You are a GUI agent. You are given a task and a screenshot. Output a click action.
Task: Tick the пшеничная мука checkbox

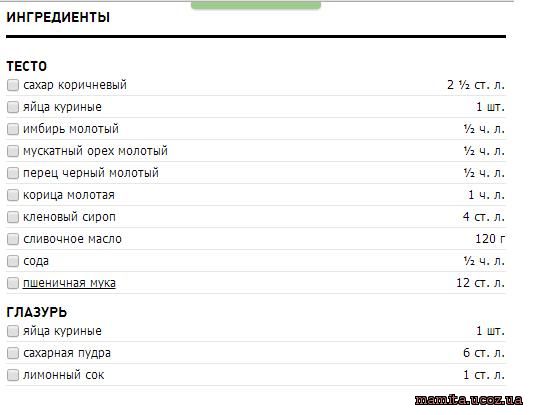(x=13, y=283)
